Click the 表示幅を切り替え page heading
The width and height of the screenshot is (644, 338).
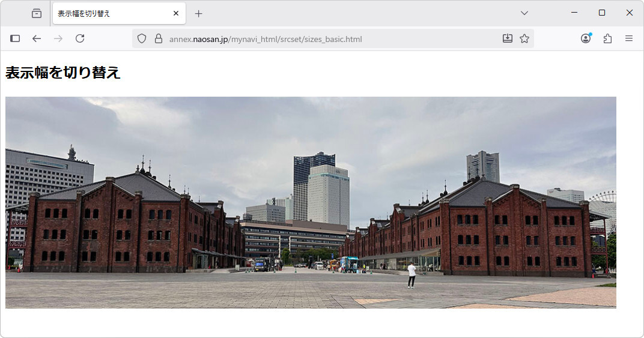pos(63,73)
